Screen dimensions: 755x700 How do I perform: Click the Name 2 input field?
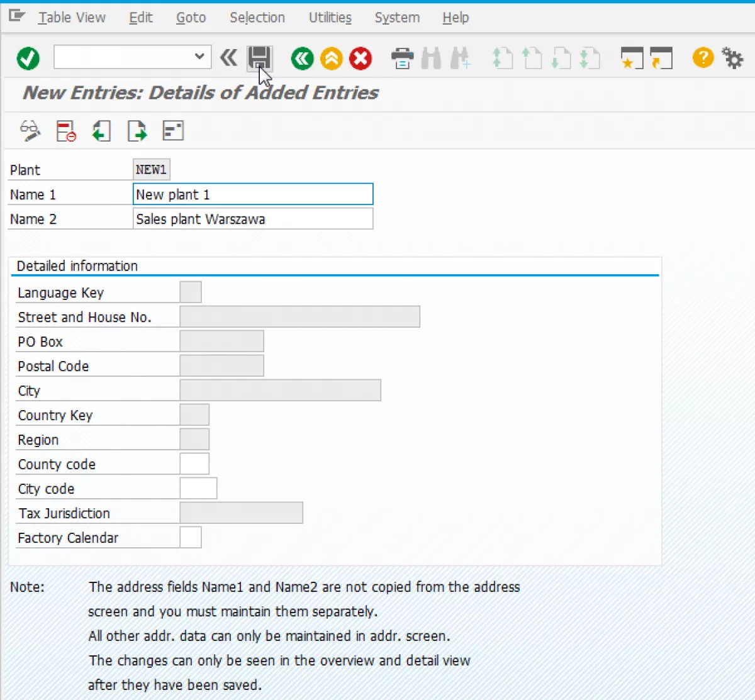[253, 219]
